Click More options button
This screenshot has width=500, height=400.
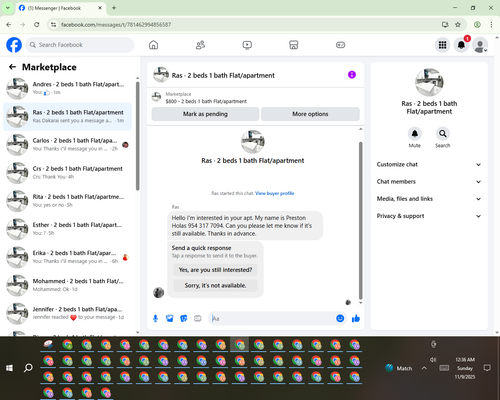click(310, 114)
